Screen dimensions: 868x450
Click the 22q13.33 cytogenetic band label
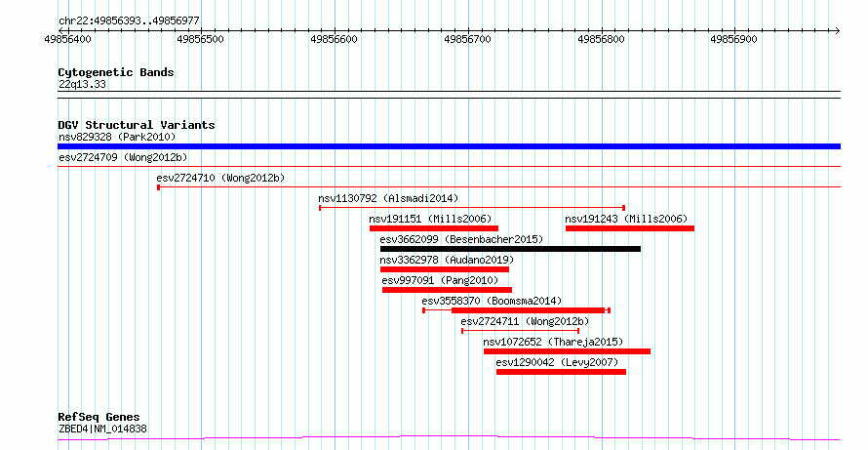(82, 85)
